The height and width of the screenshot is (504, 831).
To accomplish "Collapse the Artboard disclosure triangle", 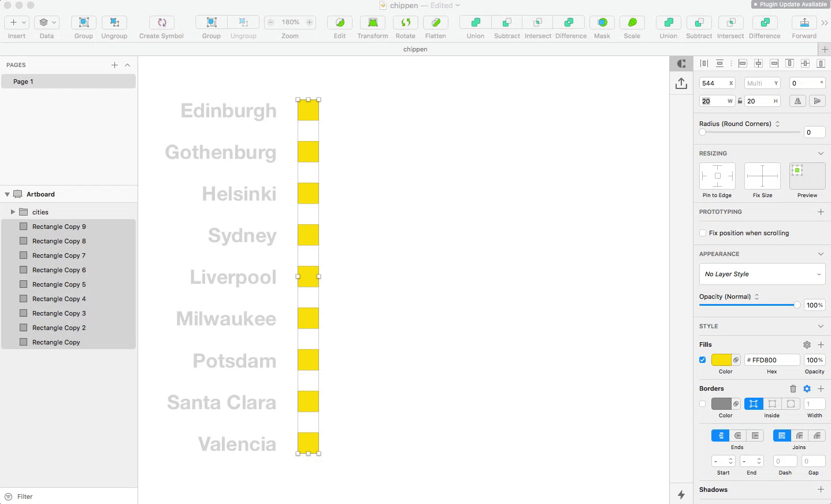I will 7,194.
